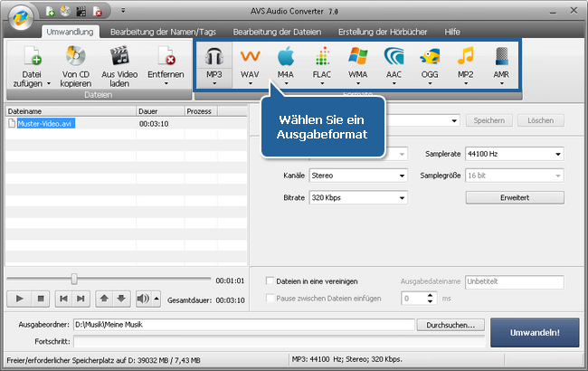This screenshot has width=588, height=371.
Task: Open Erstellung der Hörbücher tab
Action: 383,32
